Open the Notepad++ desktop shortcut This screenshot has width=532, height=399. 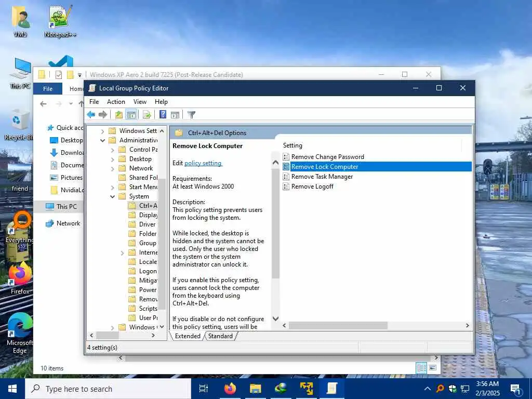point(60,21)
